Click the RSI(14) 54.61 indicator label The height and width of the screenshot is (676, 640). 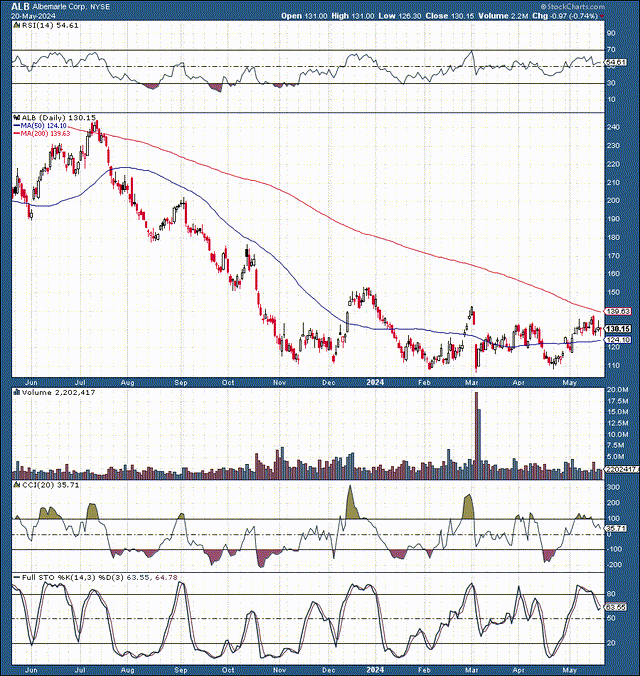pos(50,25)
